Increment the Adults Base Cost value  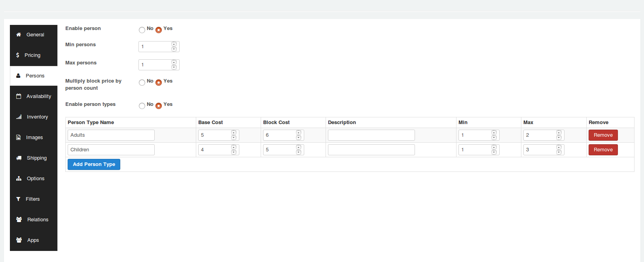coord(234,133)
